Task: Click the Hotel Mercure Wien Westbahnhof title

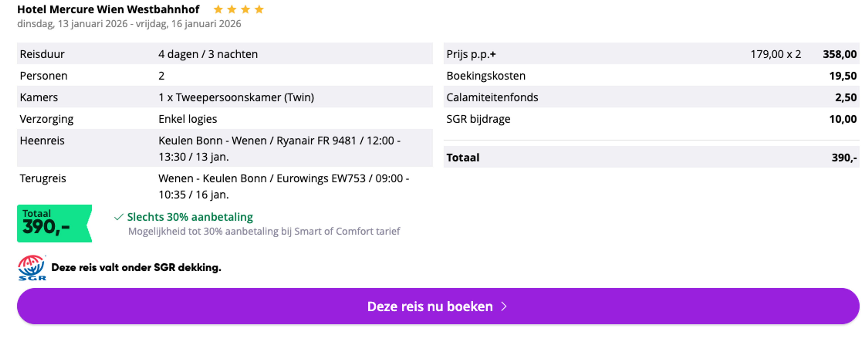Action: 108,9
